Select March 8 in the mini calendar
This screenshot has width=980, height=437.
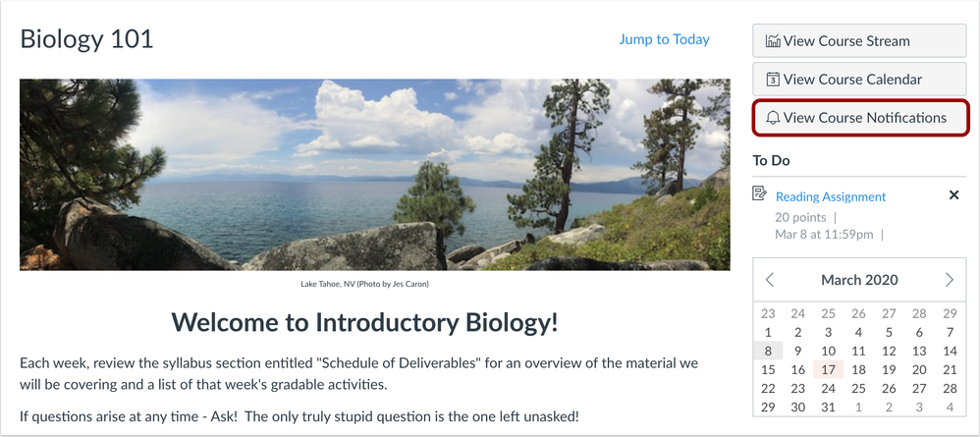point(768,351)
